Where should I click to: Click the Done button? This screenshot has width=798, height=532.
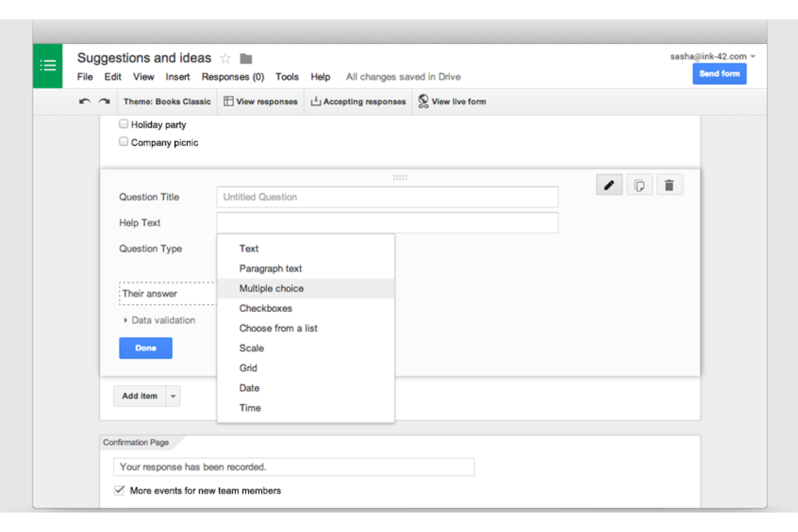point(145,348)
